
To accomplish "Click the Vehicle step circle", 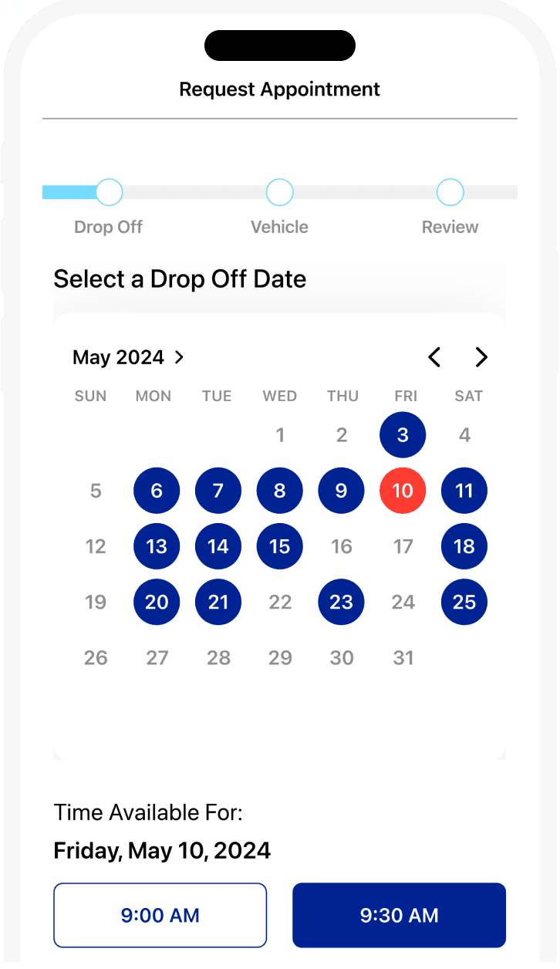I will [x=279, y=192].
